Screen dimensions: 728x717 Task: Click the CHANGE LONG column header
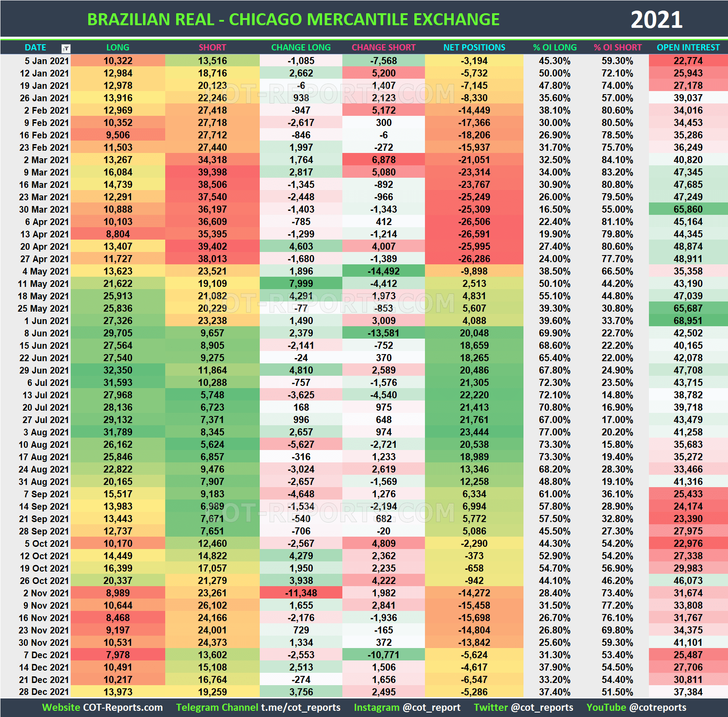point(301,48)
